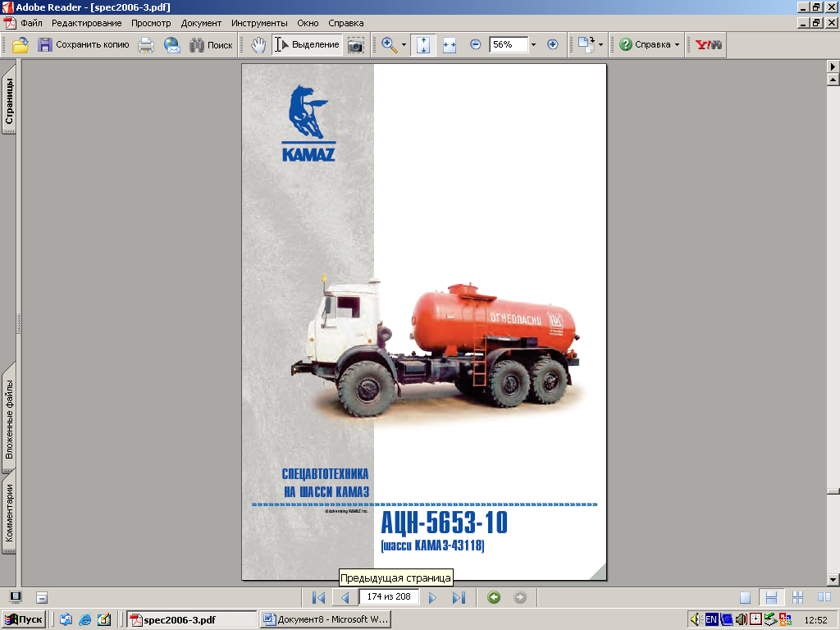Click the Open file folder icon

(x=21, y=45)
